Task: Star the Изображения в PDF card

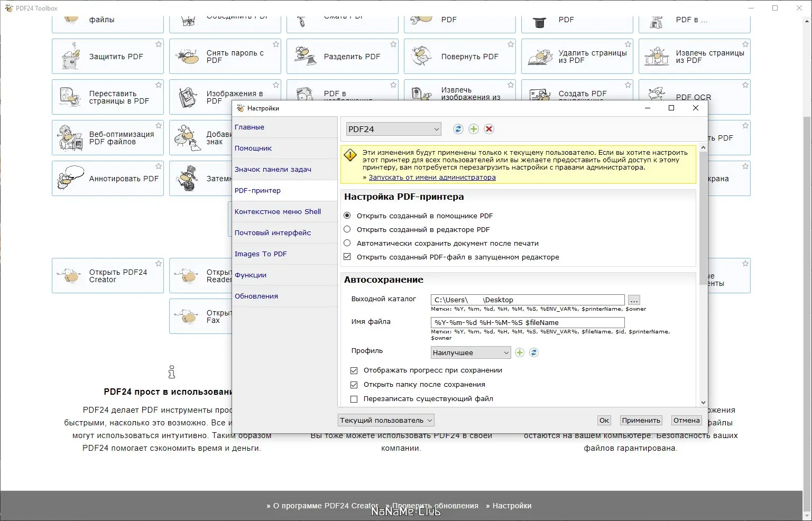Action: (276, 85)
